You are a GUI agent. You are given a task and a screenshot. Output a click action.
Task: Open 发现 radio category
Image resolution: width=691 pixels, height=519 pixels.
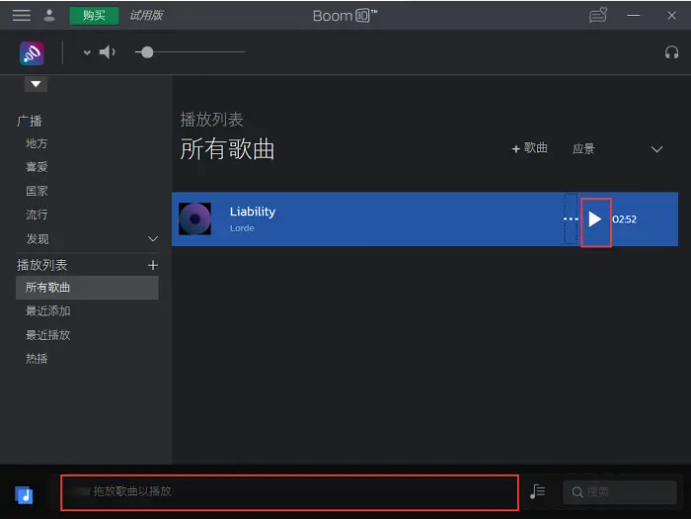37,239
